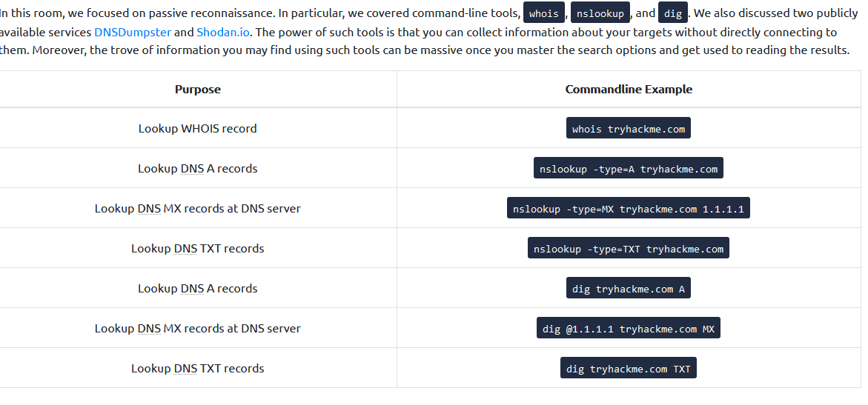
Task: Click the Purpose column header
Action: coord(197,90)
